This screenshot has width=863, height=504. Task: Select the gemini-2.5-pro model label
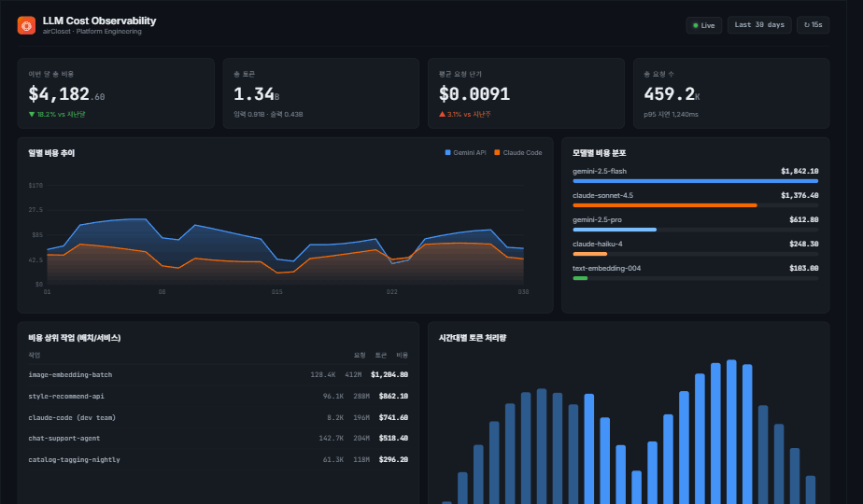[x=597, y=219]
